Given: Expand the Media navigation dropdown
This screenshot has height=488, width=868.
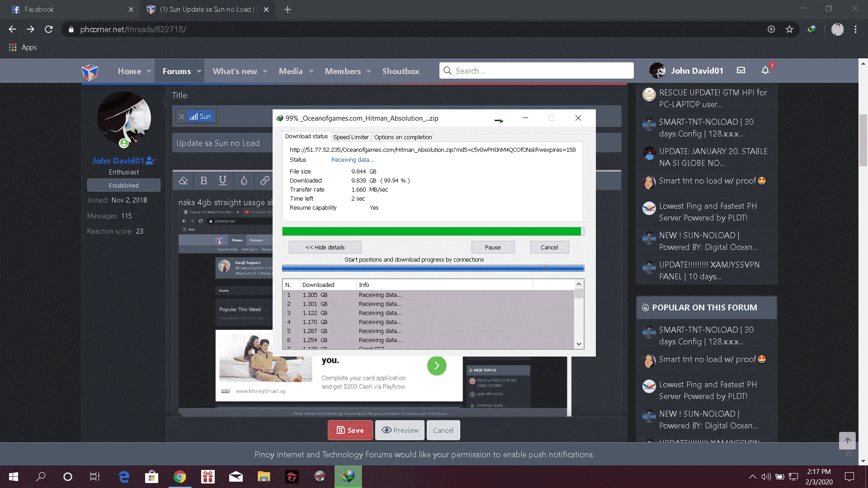Looking at the screenshot, I should [x=311, y=71].
